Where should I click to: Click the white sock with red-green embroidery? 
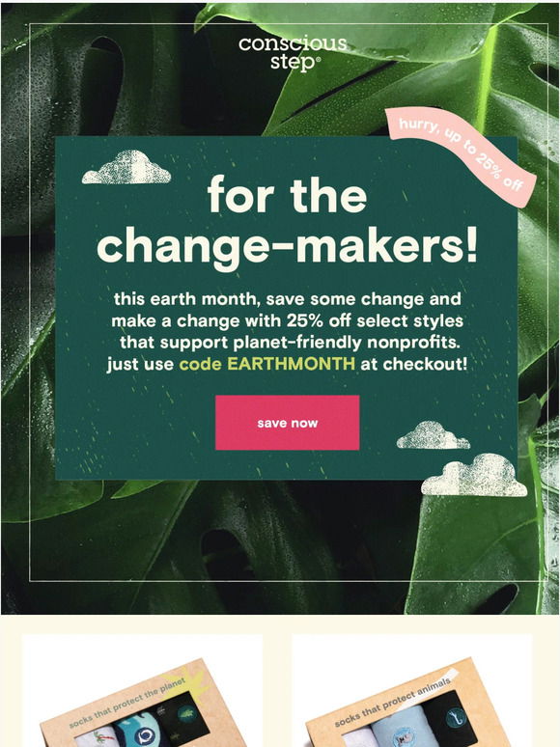click(x=98, y=737)
